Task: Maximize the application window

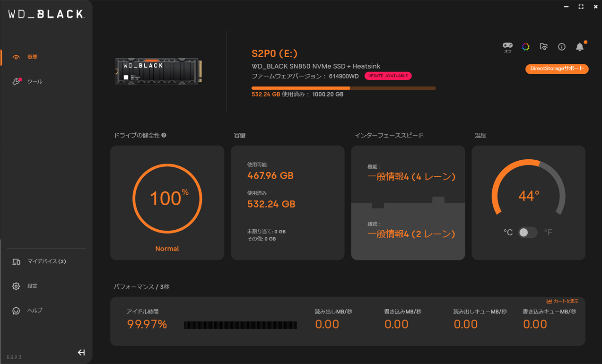Action: tap(581, 7)
